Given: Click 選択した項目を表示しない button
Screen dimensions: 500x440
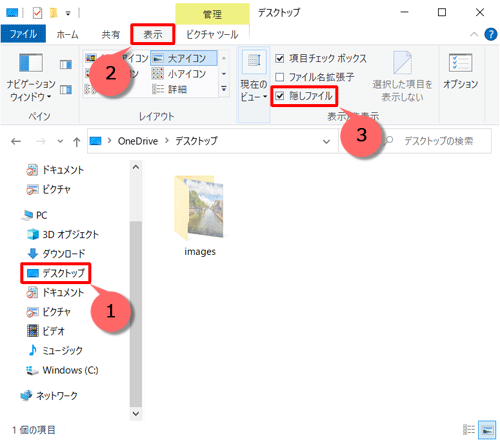Looking at the screenshot, I should point(402,77).
